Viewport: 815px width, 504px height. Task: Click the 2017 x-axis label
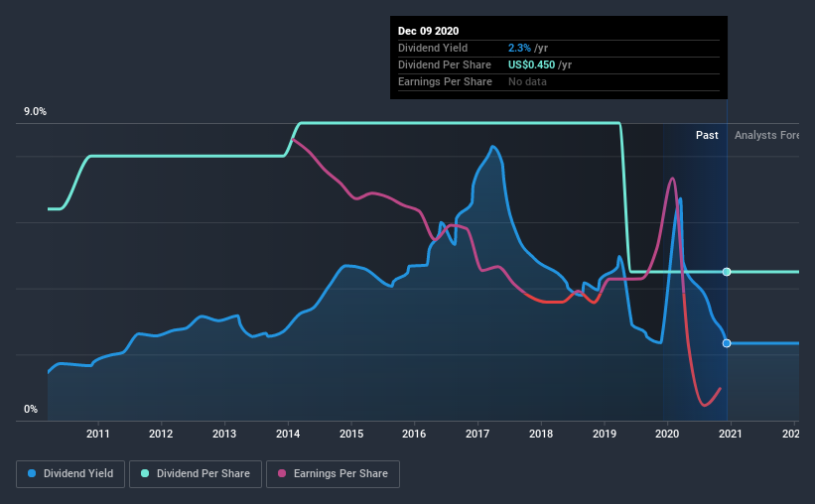(477, 434)
